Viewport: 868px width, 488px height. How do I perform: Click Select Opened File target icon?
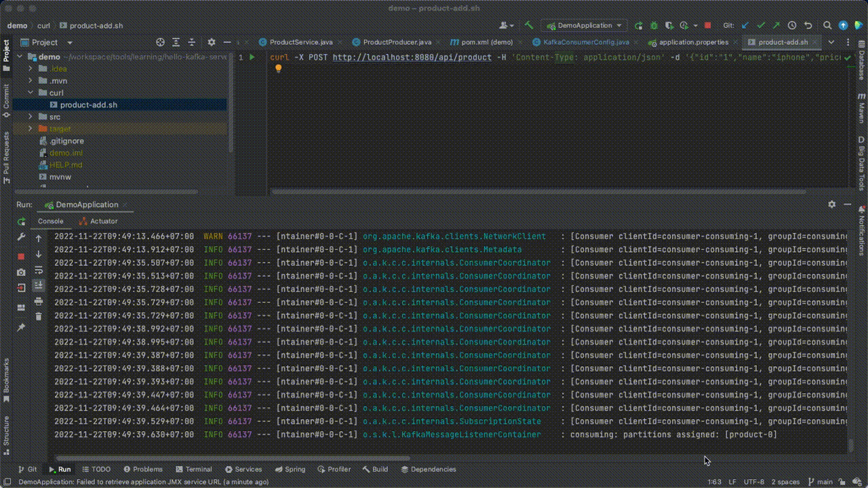[x=160, y=42]
